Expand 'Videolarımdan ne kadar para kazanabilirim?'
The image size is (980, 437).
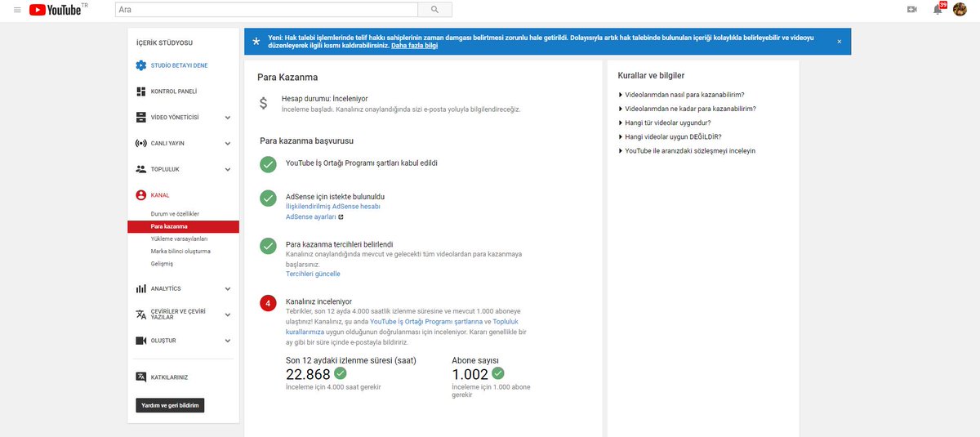pos(687,109)
